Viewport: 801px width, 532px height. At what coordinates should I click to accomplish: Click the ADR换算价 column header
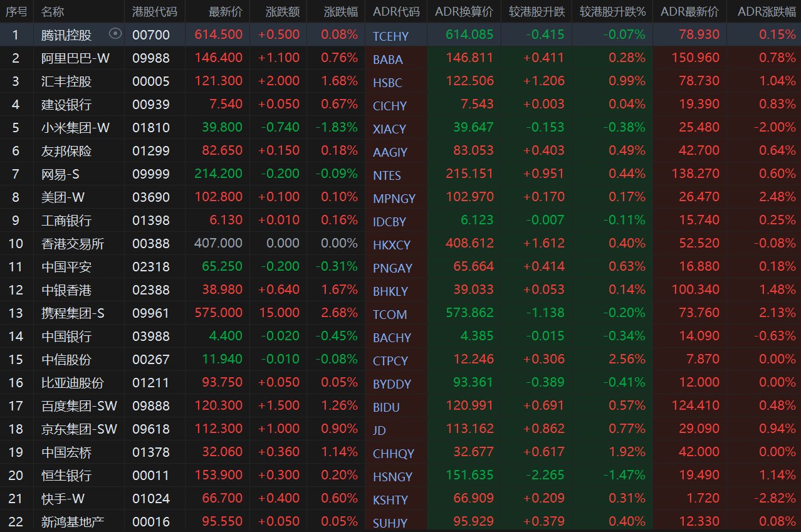click(464, 11)
